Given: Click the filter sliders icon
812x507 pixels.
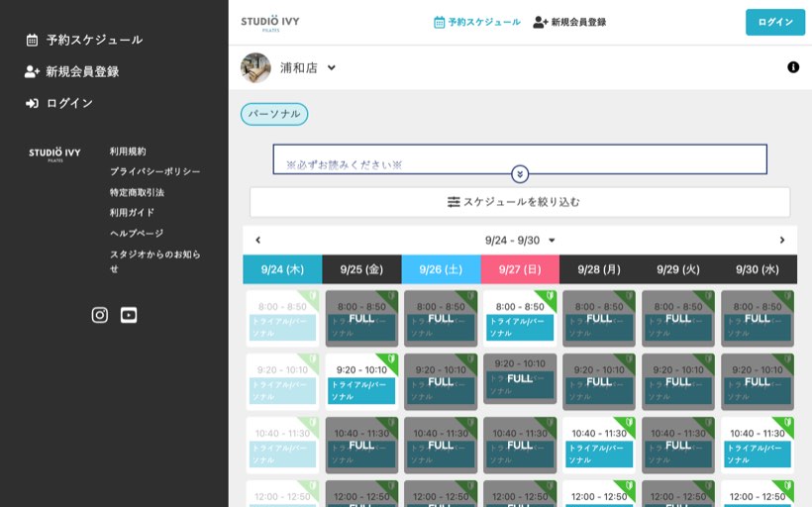Looking at the screenshot, I should (454, 202).
